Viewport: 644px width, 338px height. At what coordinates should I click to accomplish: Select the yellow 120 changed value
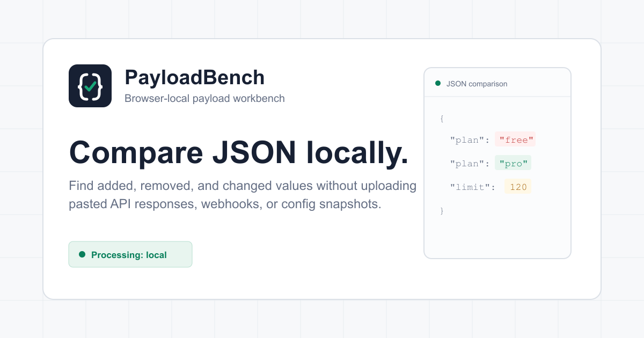[x=518, y=187]
